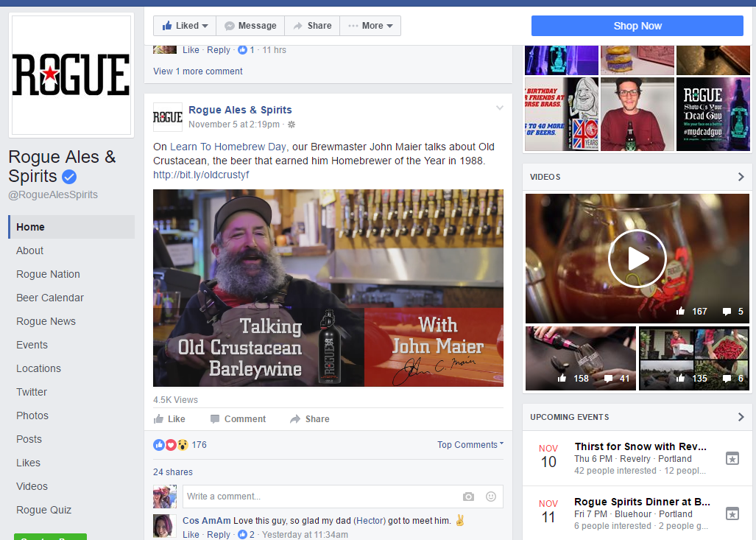Click the like count icon on Cos AmAm comment
Screen dimensions: 756x540
[x=242, y=534]
